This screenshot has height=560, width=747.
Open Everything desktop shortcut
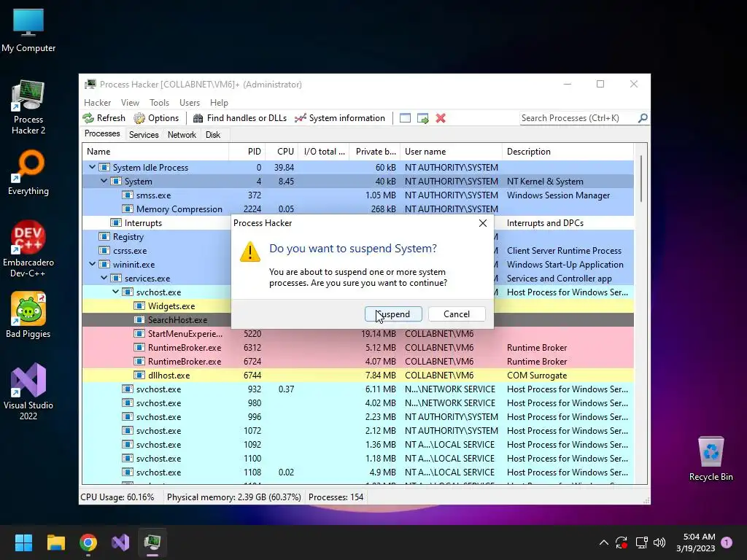pos(28,173)
